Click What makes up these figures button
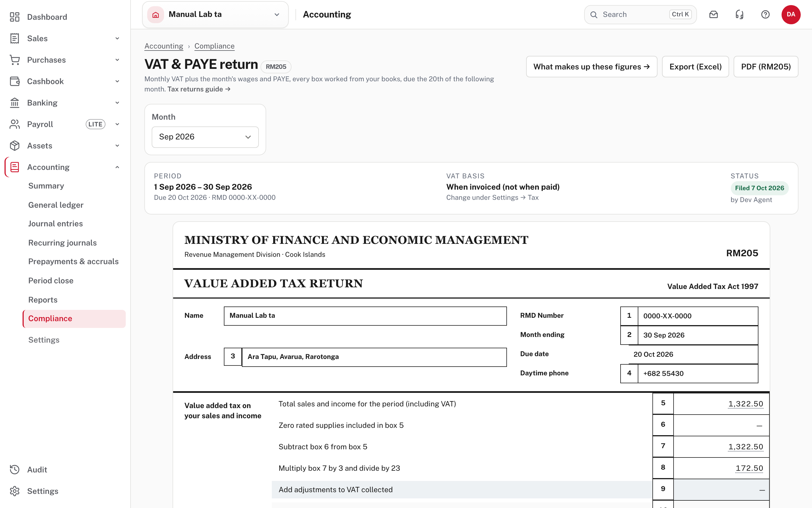812x508 pixels. [x=591, y=67]
